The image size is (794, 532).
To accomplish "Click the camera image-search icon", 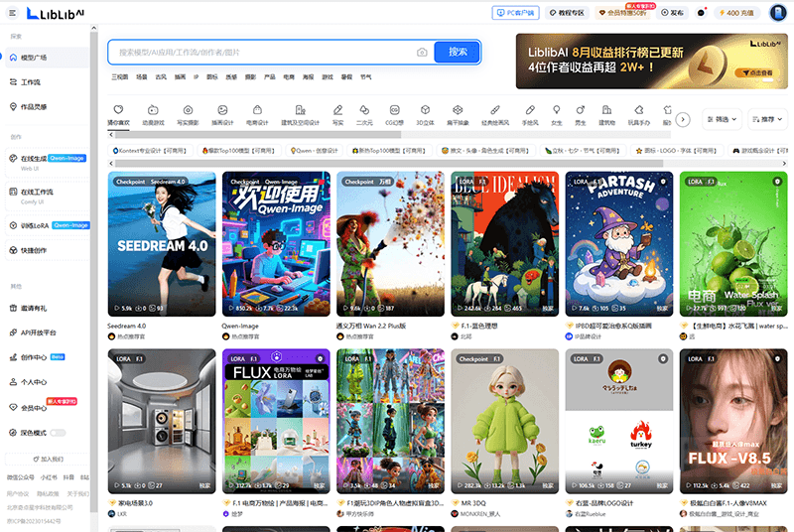I will 422,52.
